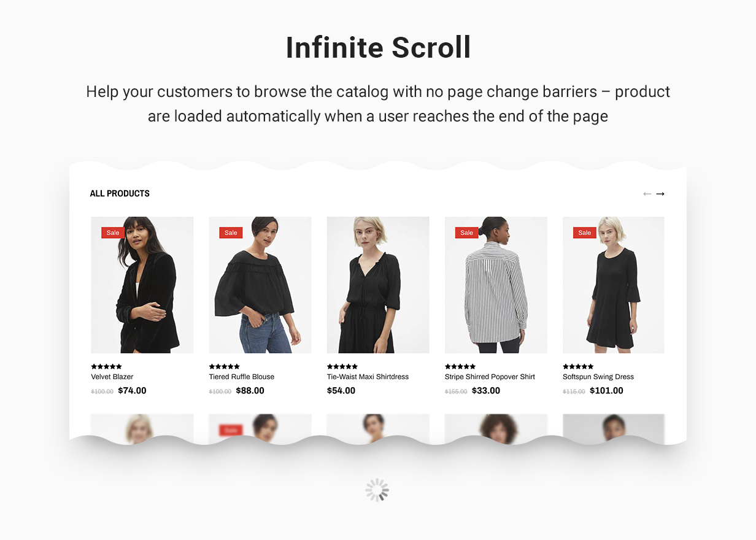The image size is (756, 540).
Task: Click the loading spinner icon
Action: coord(377,490)
